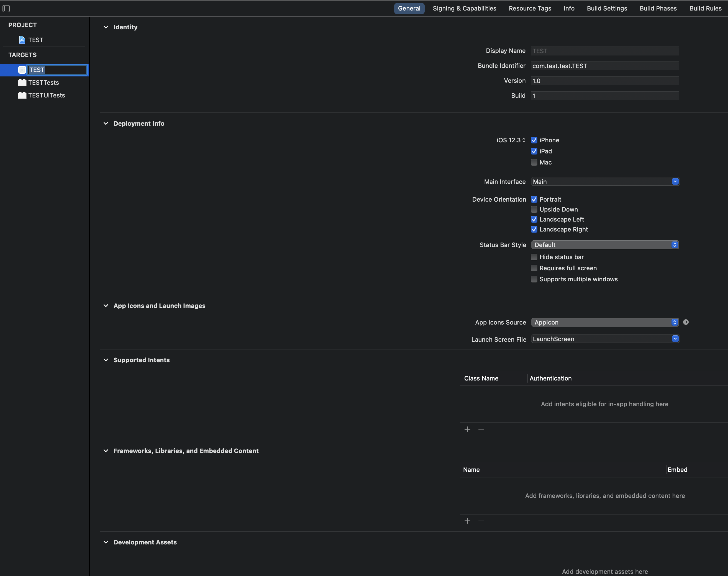Uncheck Landscape Right orientation

pyautogui.click(x=534, y=229)
